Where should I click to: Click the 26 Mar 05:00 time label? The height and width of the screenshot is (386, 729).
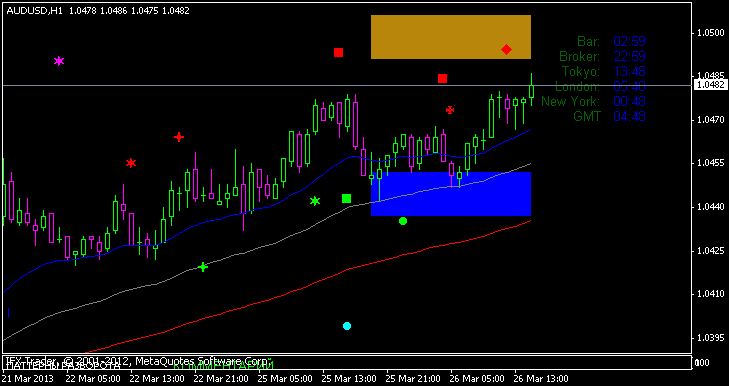[476, 379]
